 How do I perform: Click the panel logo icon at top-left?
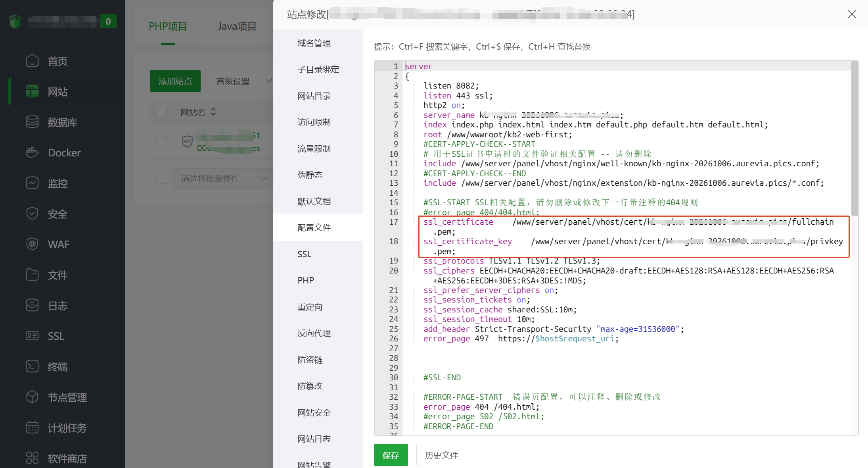tap(15, 21)
